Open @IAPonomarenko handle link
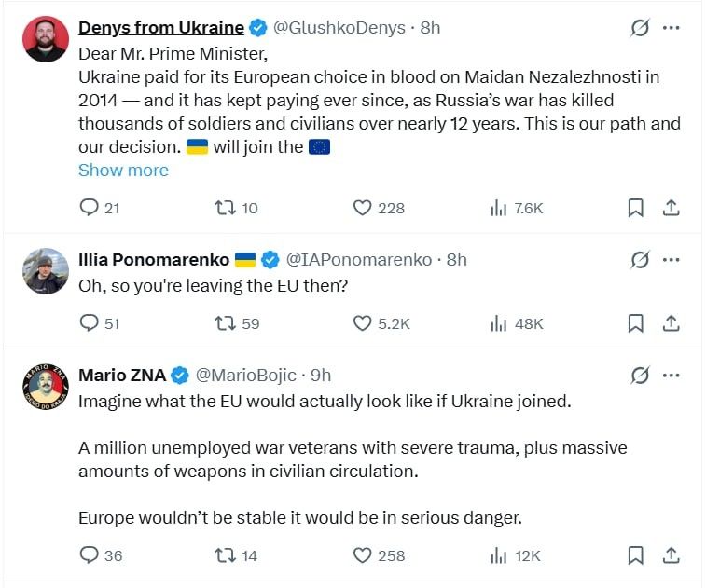This screenshot has width=706, height=588. 358,260
